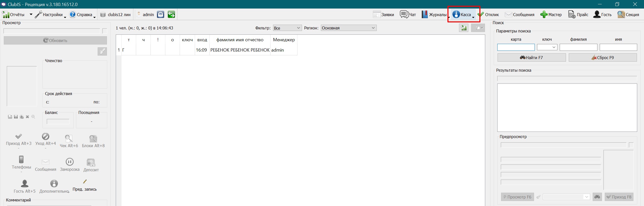The height and width of the screenshot is (206, 644).
Task: Click the карта search input field
Action: [x=516, y=47]
